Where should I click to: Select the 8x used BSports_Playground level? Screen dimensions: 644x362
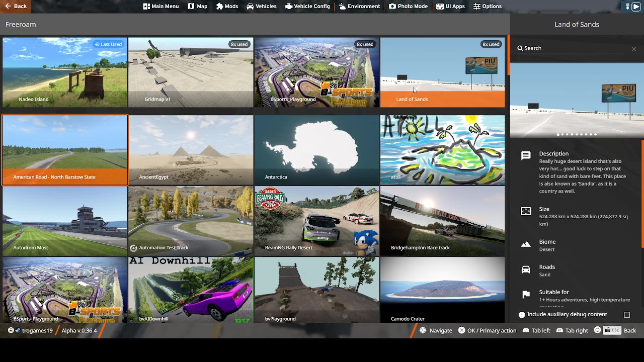(316, 72)
